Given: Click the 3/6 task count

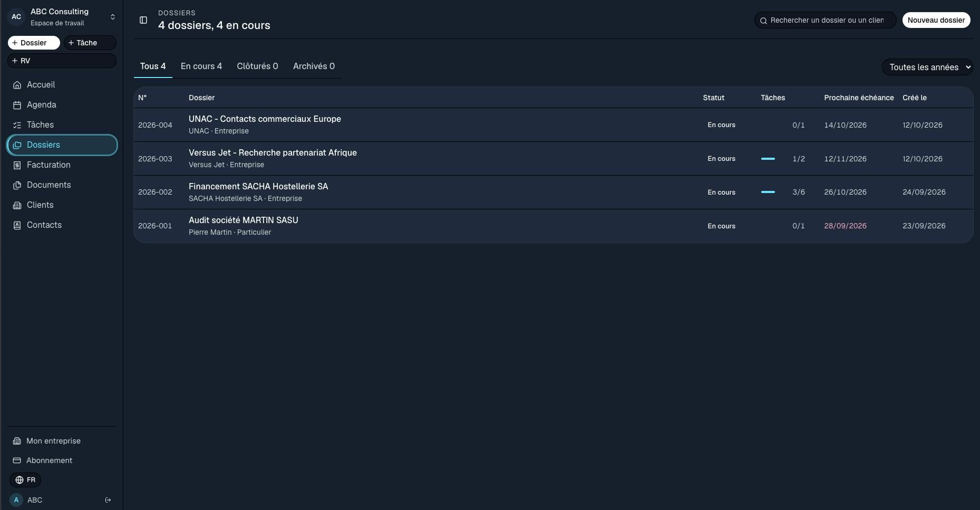Looking at the screenshot, I should (x=799, y=192).
